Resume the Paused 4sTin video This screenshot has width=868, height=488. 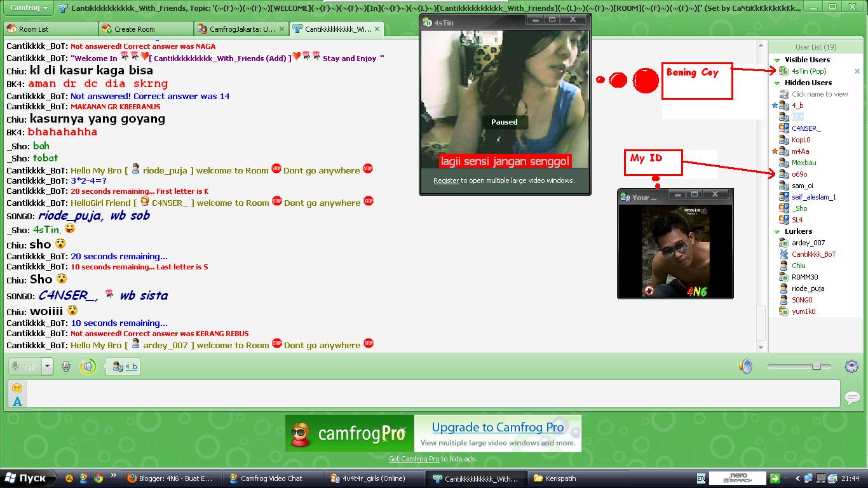504,122
